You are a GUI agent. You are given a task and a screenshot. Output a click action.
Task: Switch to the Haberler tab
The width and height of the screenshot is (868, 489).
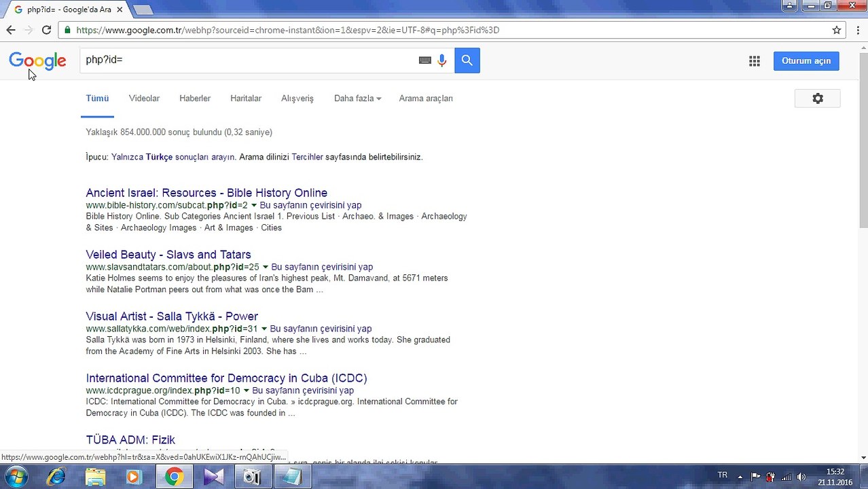tap(195, 98)
